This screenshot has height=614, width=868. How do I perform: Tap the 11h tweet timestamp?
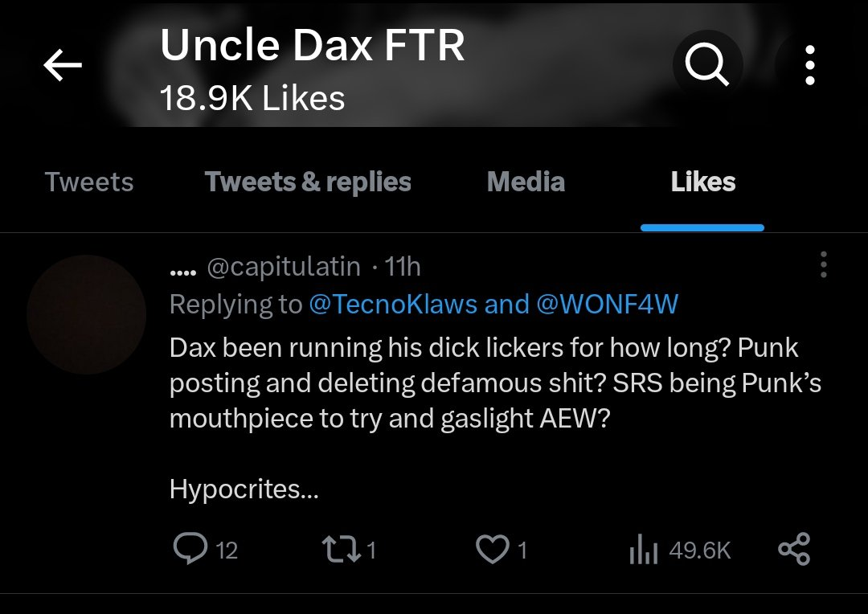click(403, 266)
